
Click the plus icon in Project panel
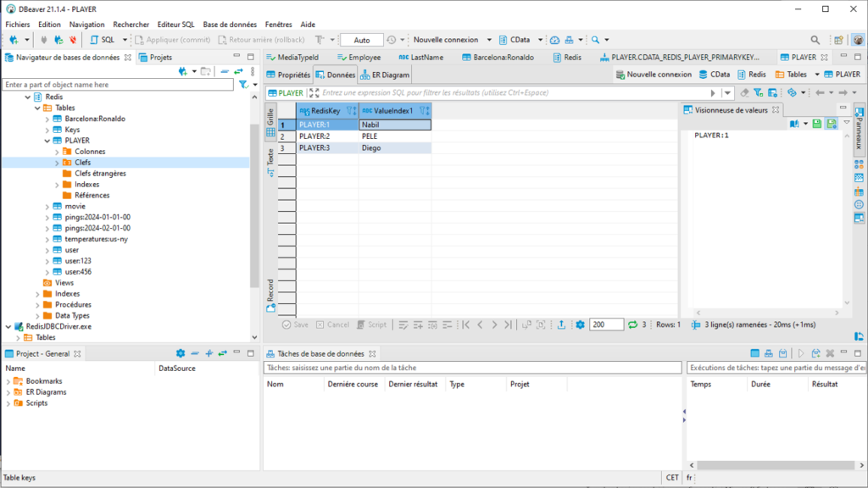[x=209, y=353]
